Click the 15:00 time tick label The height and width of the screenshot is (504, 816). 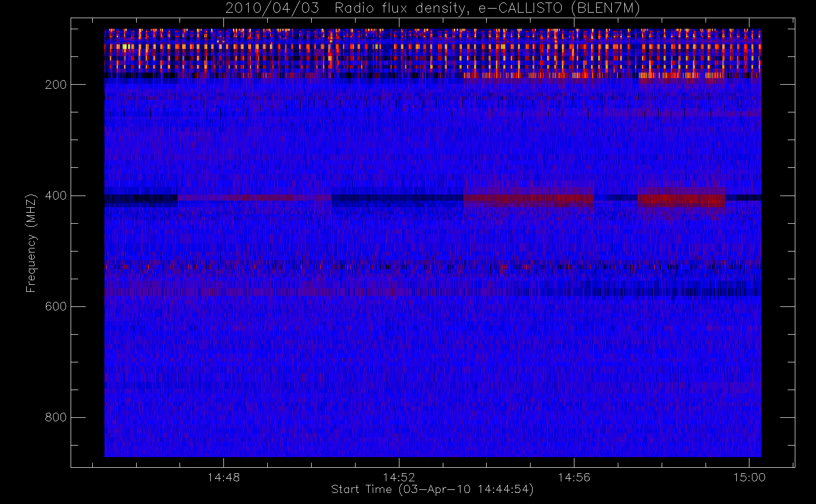(749, 477)
